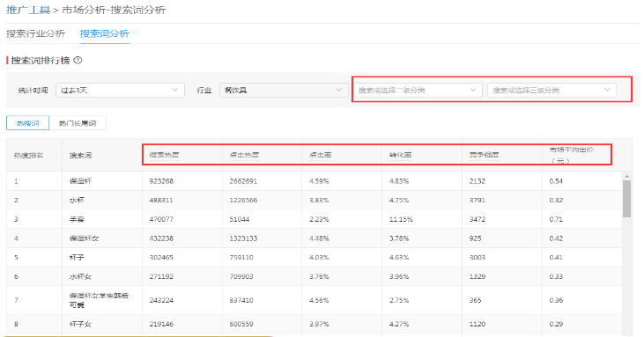Click click-heat value 600559
Viewport: 644px width, 337px height.
click(241, 325)
